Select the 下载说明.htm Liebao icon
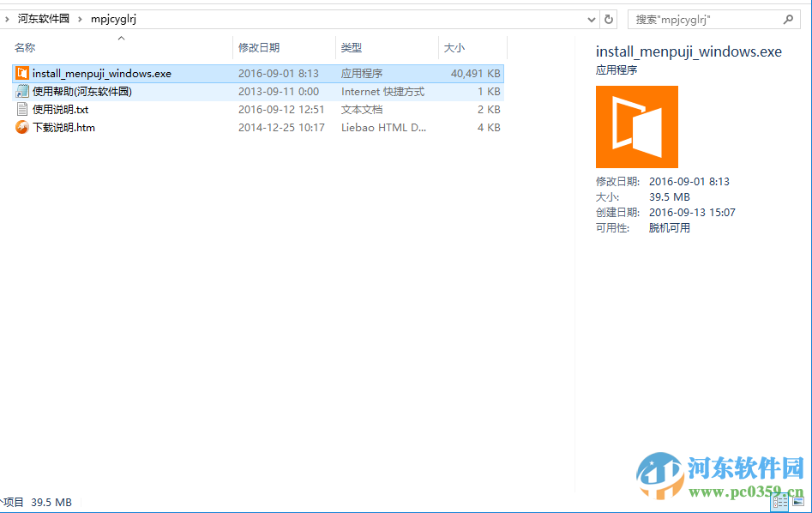 coord(21,128)
